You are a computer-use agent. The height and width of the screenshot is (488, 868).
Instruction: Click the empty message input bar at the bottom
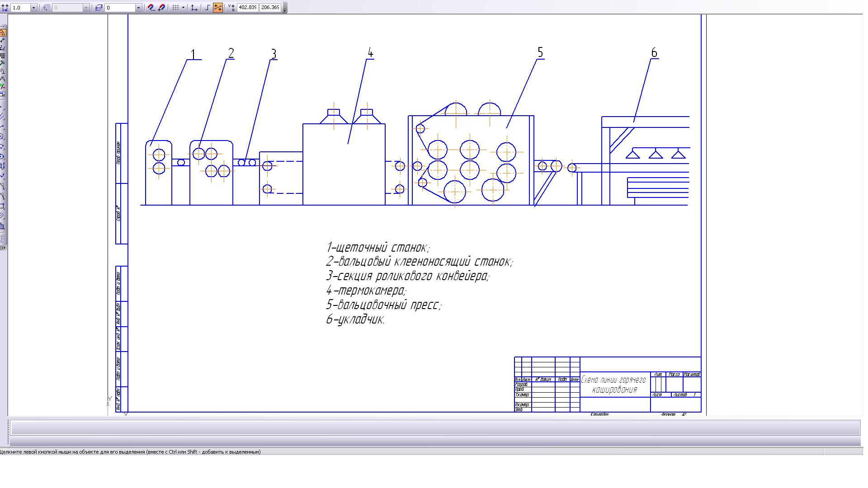coord(435,427)
